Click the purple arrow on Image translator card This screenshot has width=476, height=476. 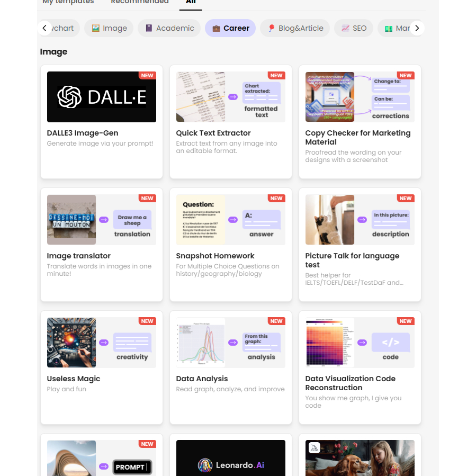(x=104, y=220)
